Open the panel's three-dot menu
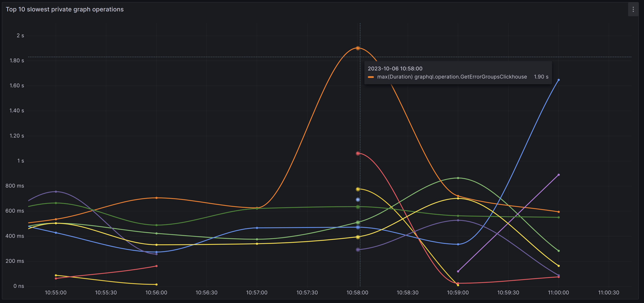The height and width of the screenshot is (303, 644). (633, 9)
